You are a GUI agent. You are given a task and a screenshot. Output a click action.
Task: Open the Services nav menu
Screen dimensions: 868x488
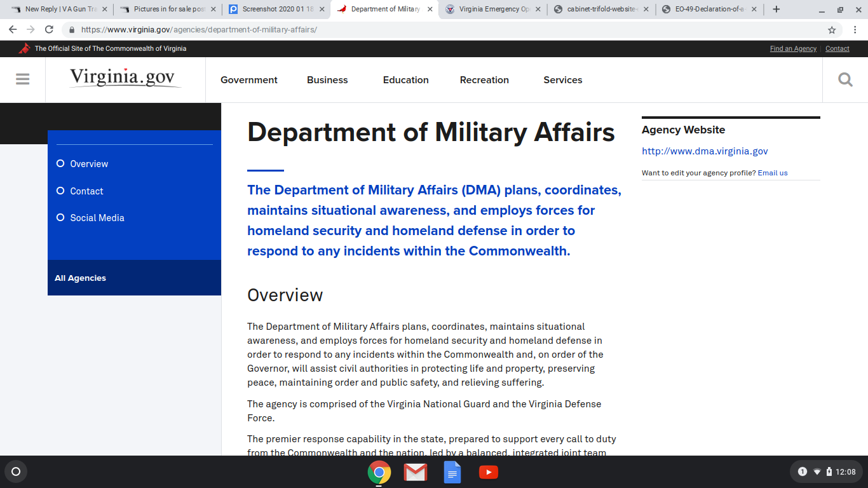tap(563, 80)
